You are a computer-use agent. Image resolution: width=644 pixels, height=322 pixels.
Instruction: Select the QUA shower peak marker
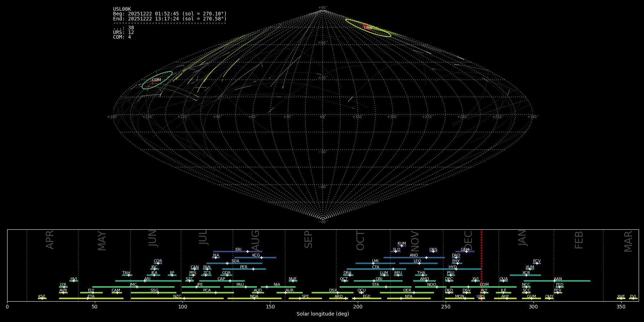(503, 281)
